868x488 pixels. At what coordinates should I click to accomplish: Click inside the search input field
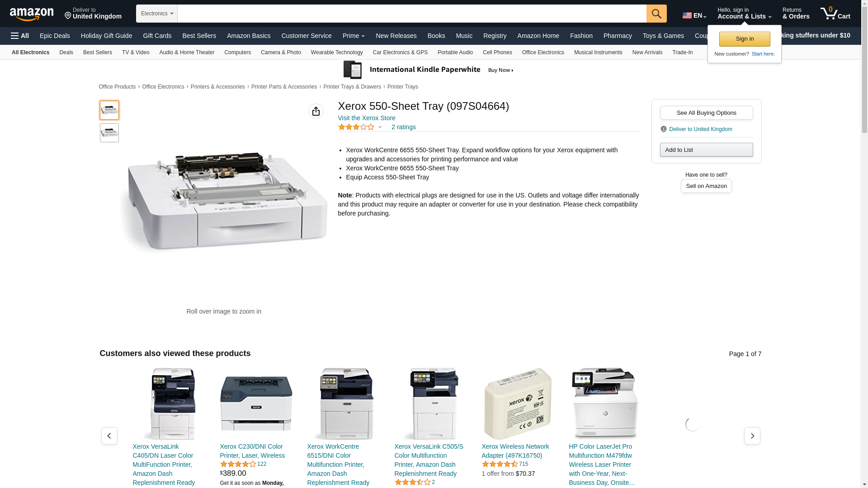coord(412,14)
